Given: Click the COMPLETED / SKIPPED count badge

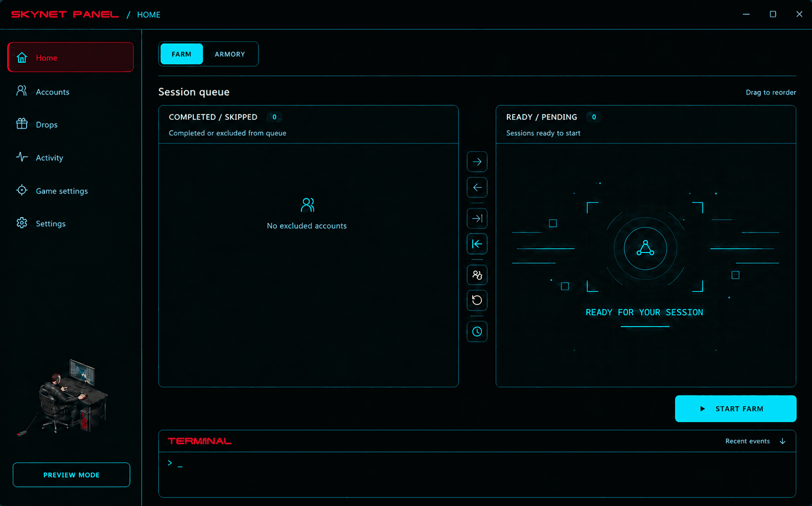Looking at the screenshot, I should [x=274, y=117].
